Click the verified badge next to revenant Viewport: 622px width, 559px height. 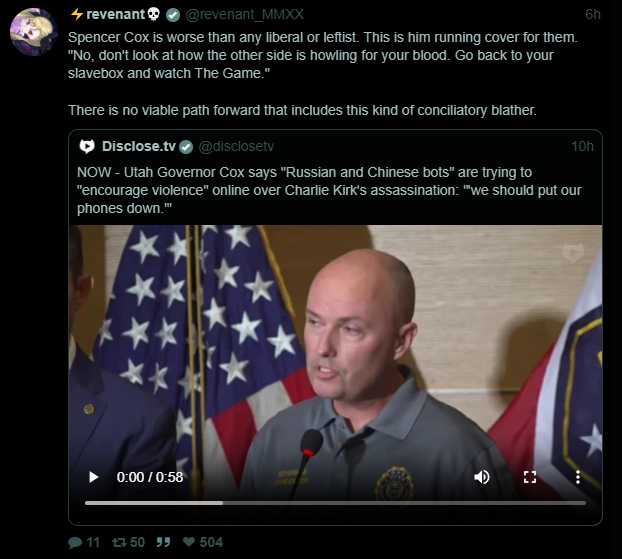point(173,15)
